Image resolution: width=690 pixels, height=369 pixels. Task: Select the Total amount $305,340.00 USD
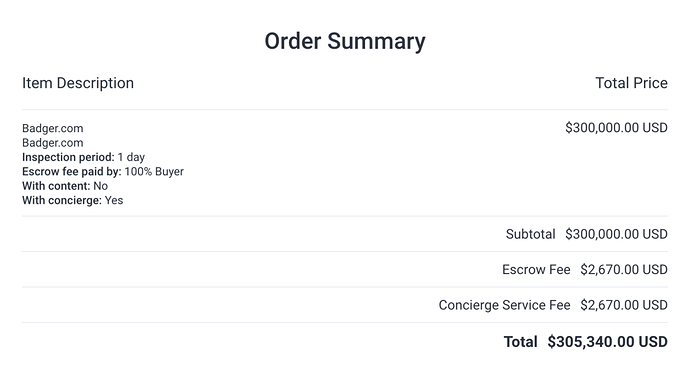608,342
